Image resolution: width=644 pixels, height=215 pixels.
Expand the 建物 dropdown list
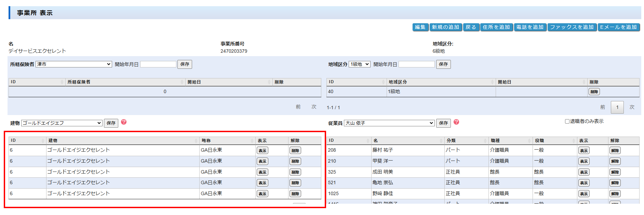(x=62, y=123)
